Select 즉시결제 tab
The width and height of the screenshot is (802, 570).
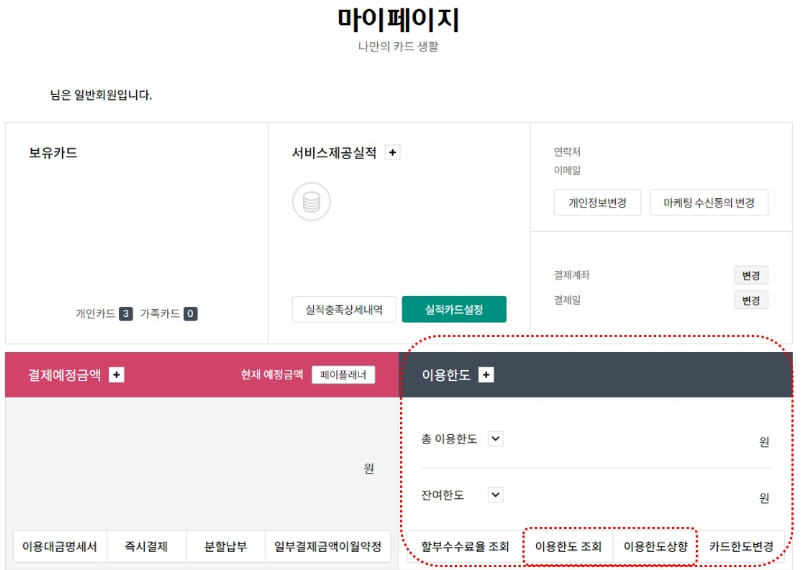pyautogui.click(x=147, y=546)
